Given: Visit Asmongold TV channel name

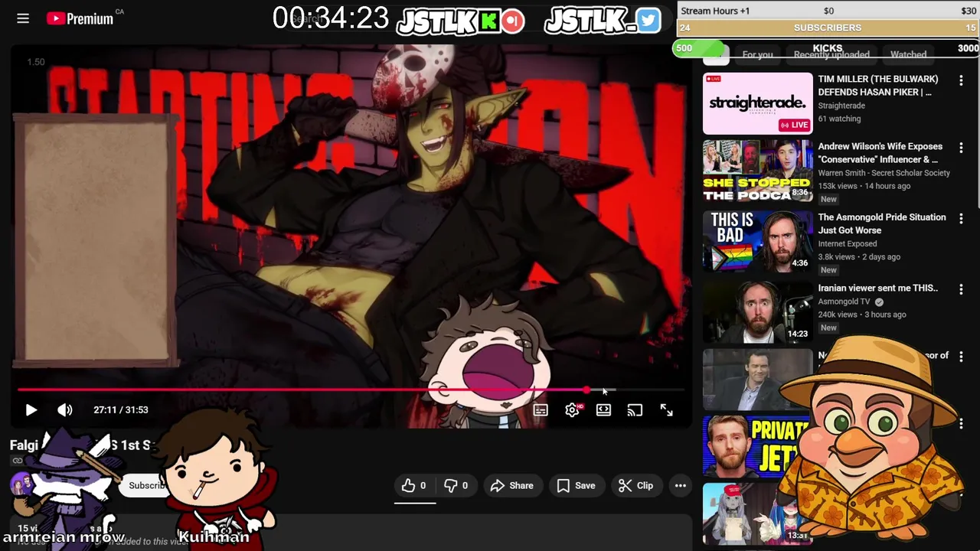Looking at the screenshot, I should 844,302.
